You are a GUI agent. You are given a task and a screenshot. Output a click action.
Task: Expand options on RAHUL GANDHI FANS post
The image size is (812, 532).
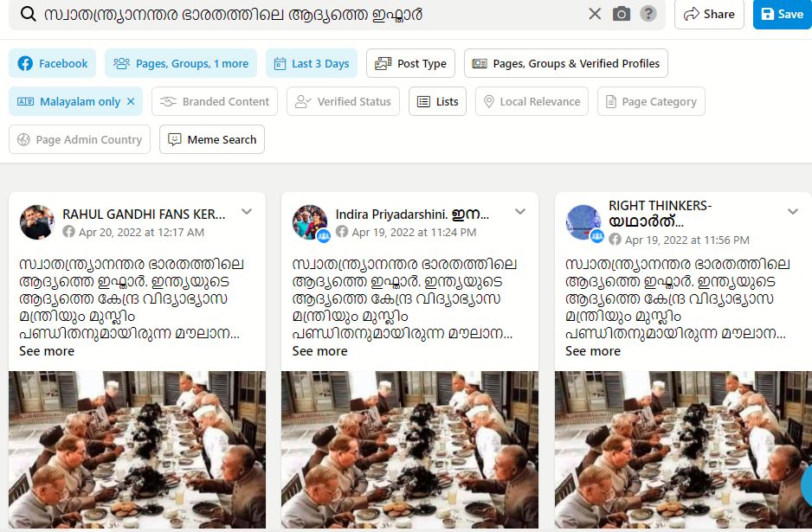pos(247,211)
